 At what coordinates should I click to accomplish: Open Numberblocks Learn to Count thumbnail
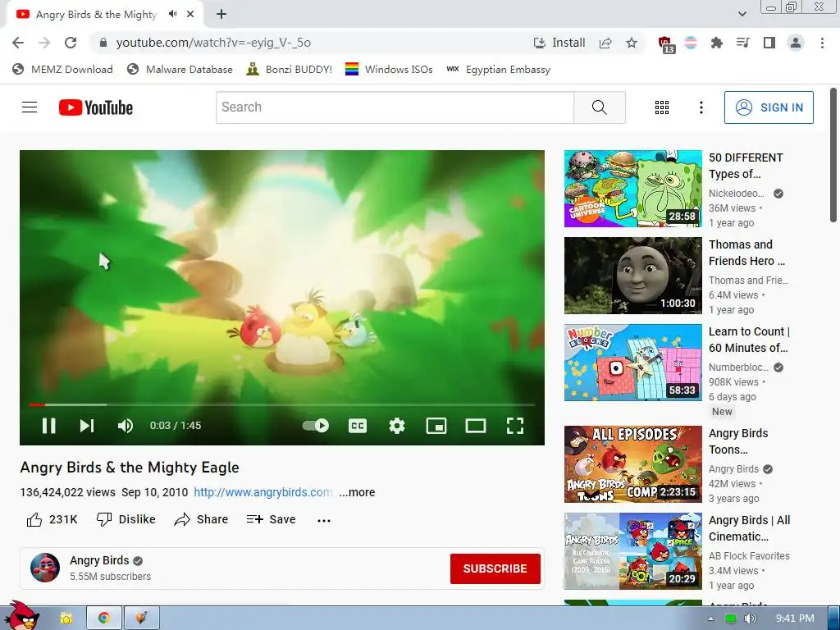click(632, 362)
